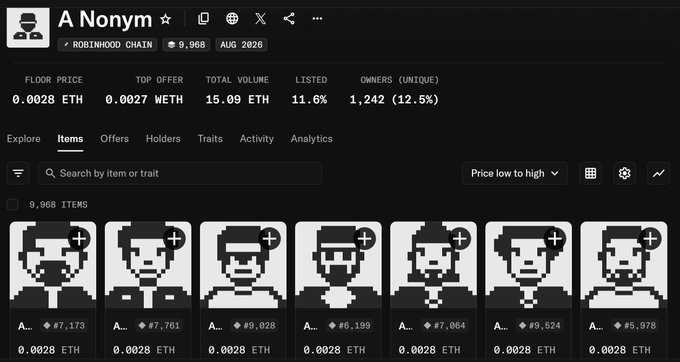Click the A Nonym collection avatar
The width and height of the screenshot is (680, 362).
pos(28,27)
